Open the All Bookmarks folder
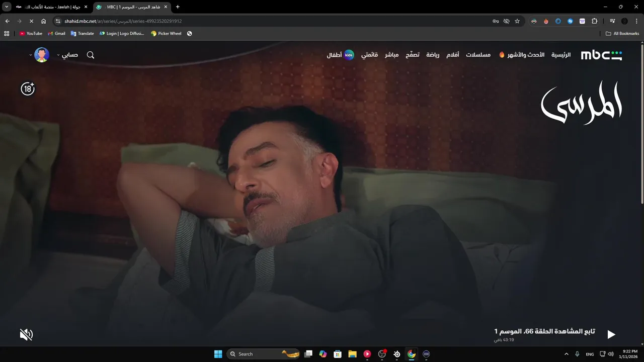644x362 pixels. [622, 34]
